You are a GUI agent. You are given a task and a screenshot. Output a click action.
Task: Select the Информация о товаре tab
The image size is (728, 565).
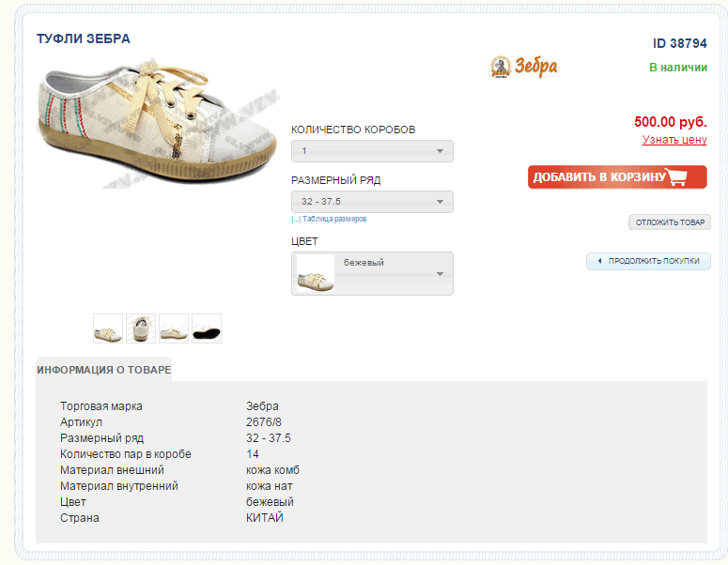(x=104, y=370)
